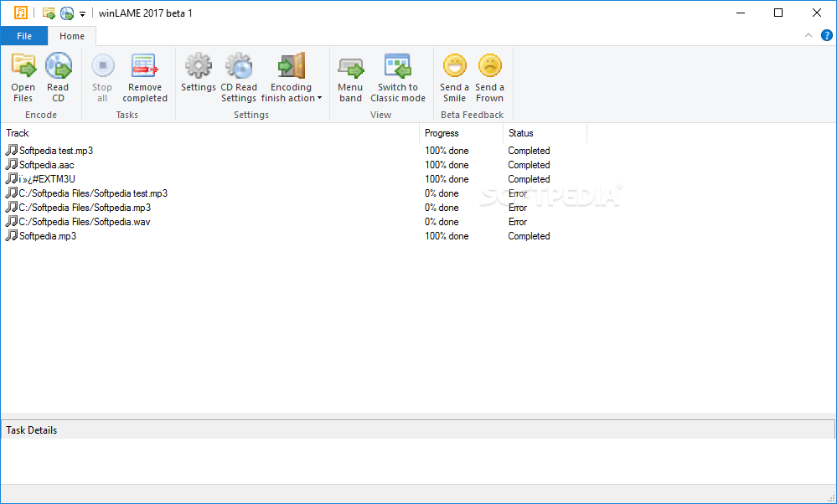Click Stop all tasks

pyautogui.click(x=102, y=78)
